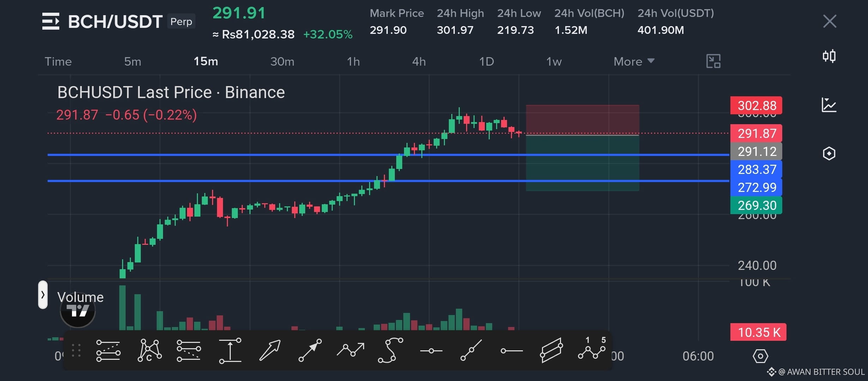Select the Fibonacci retracement drawing tool
Screen dimensions: 868x381
click(108, 351)
